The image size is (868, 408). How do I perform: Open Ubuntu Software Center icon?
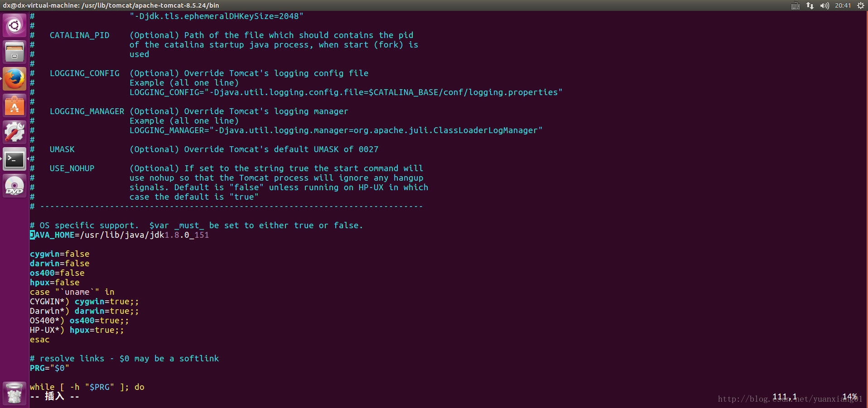[x=14, y=106]
